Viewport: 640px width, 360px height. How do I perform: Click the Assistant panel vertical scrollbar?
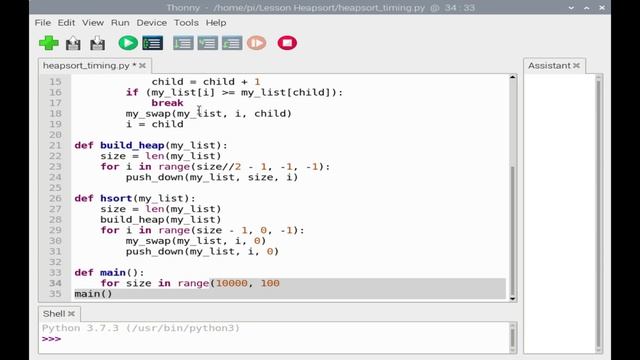point(598,214)
